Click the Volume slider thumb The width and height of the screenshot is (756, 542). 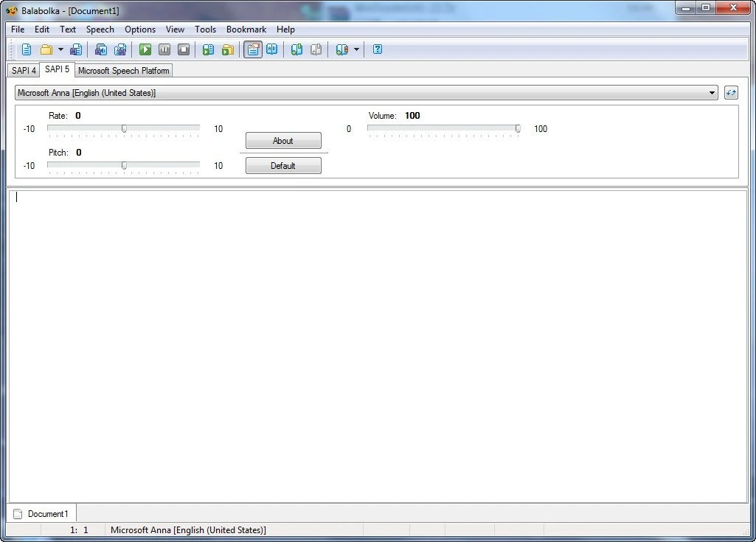517,129
